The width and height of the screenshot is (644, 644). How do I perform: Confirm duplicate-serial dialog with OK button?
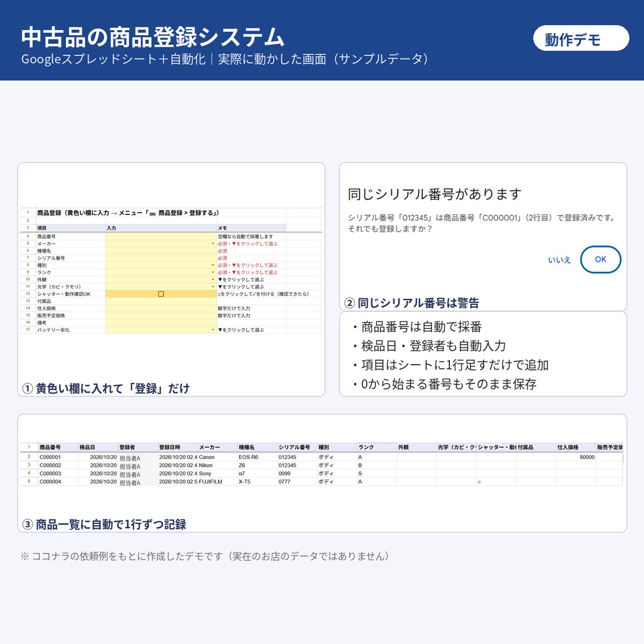coord(601,259)
